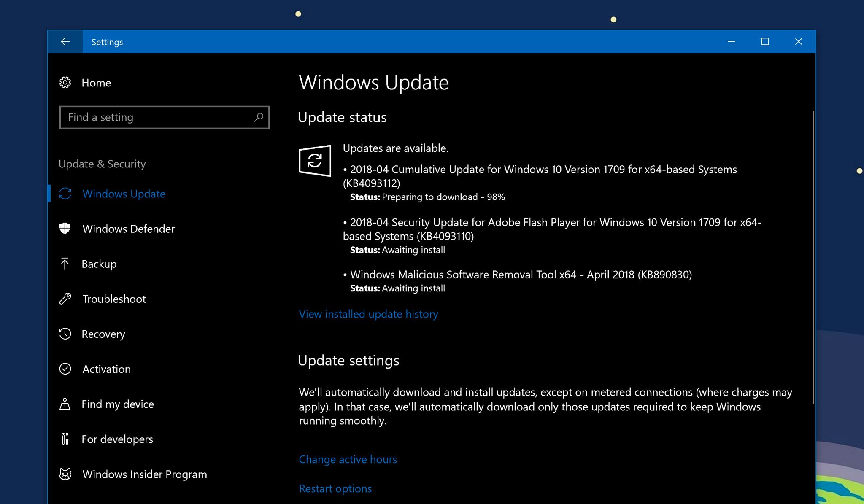Click the Adobe Flash Player KB4093110 update entry
Viewport: 864px width, 504px height.
552,229
